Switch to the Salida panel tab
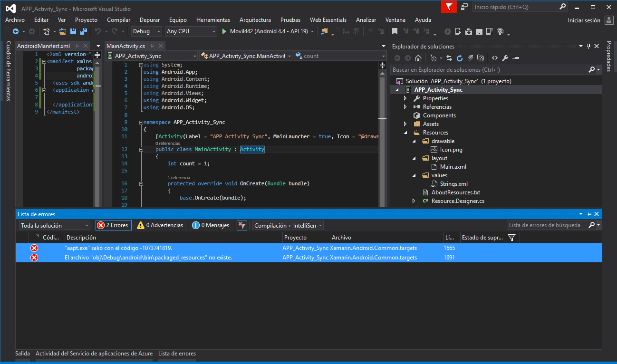The image size is (617, 364). (x=22, y=354)
